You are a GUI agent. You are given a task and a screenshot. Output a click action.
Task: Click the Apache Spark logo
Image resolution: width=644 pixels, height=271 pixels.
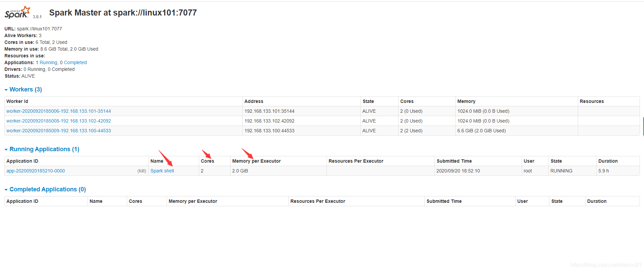(18, 12)
